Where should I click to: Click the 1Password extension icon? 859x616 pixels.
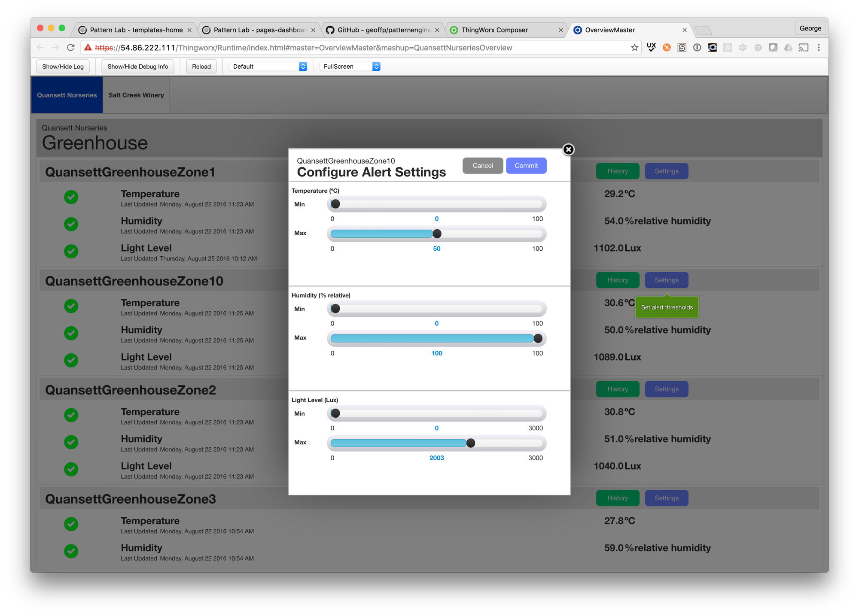click(697, 48)
